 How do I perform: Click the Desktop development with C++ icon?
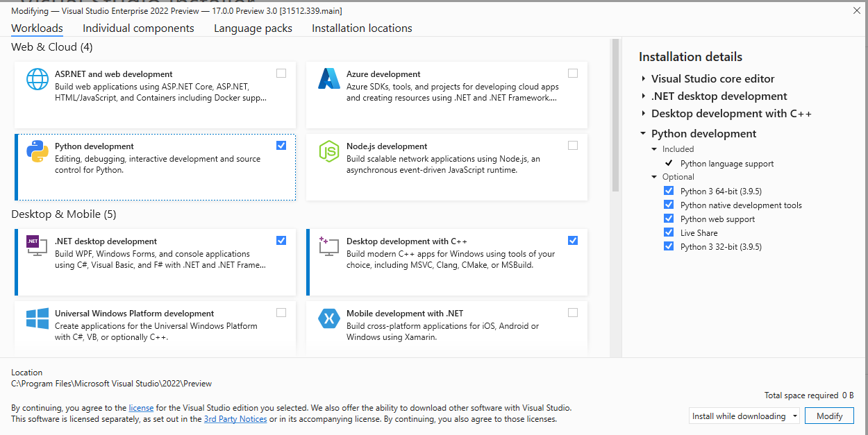(328, 246)
